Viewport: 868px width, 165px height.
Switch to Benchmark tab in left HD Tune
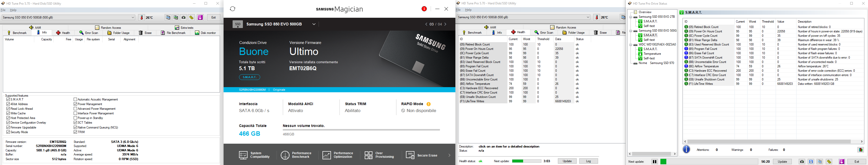point(17,33)
